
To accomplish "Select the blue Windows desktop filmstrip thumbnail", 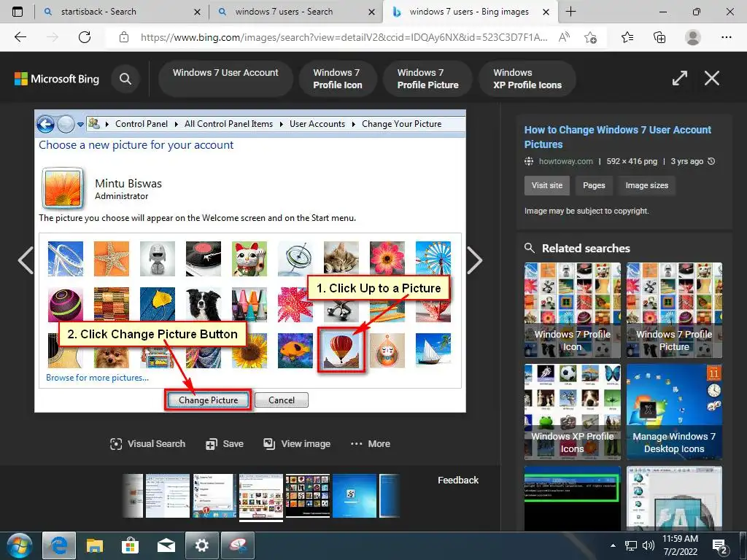I will [354, 496].
